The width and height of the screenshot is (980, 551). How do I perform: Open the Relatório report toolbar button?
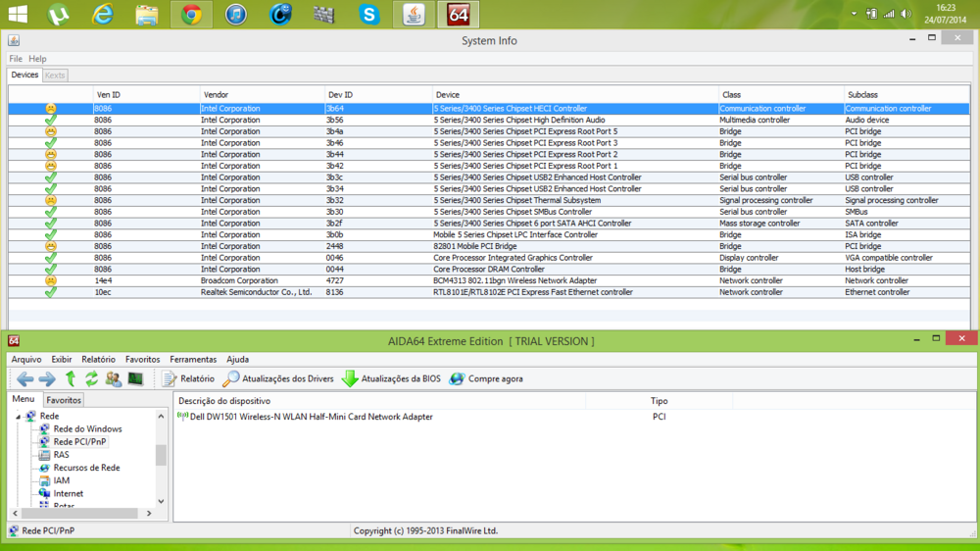click(x=188, y=378)
